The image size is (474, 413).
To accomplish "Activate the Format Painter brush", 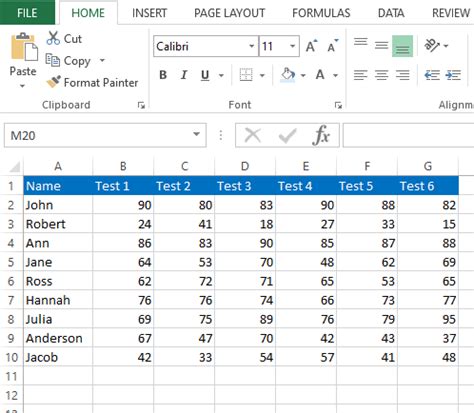I will [x=53, y=82].
